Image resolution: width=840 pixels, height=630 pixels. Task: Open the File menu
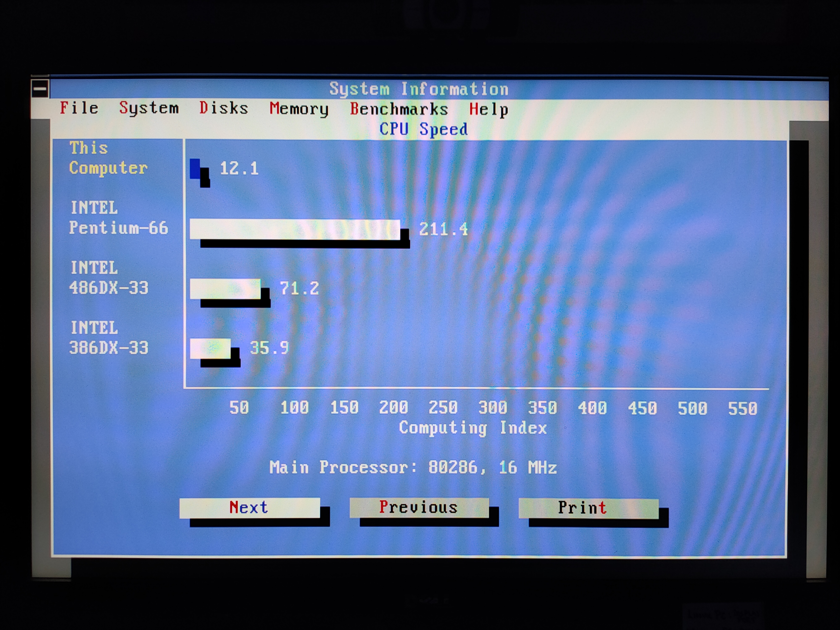79,108
